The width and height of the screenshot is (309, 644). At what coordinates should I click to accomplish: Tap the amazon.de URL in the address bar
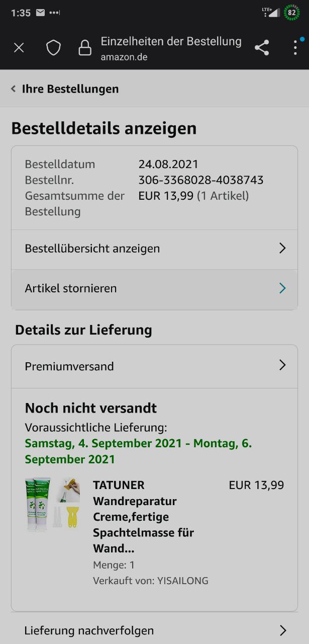pyautogui.click(x=124, y=57)
